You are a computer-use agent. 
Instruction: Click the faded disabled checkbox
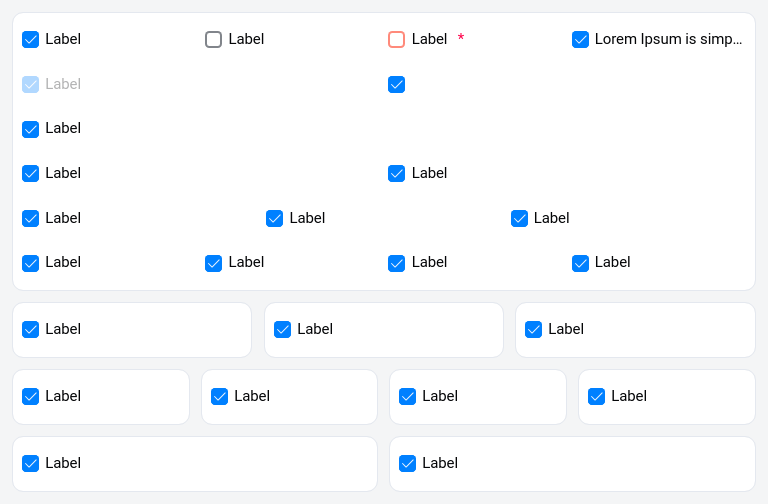[30, 84]
